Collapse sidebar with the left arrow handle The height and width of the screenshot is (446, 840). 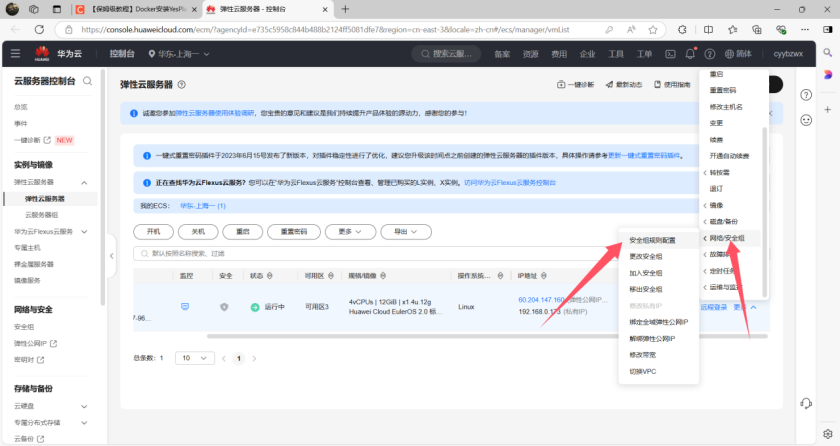coord(111,256)
